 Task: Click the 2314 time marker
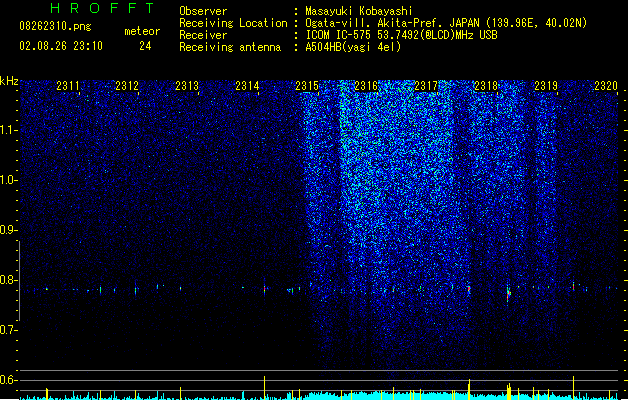pos(247,85)
